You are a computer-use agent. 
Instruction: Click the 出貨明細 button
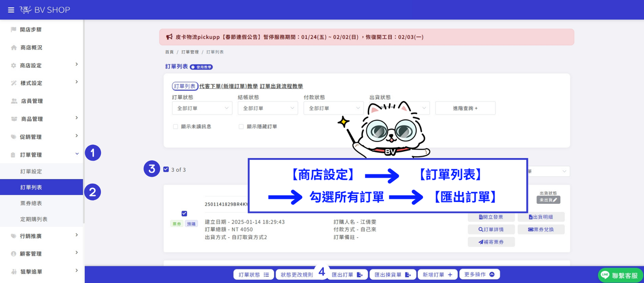pyautogui.click(x=541, y=217)
